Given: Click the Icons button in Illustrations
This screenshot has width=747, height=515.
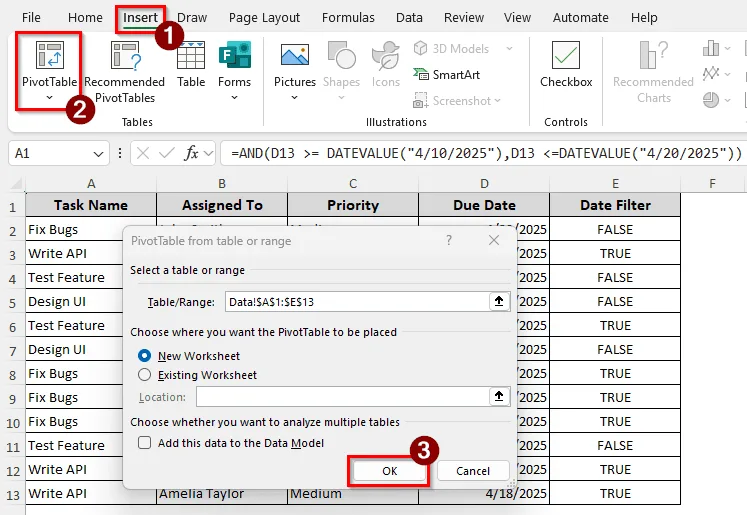Looking at the screenshot, I should (385, 64).
